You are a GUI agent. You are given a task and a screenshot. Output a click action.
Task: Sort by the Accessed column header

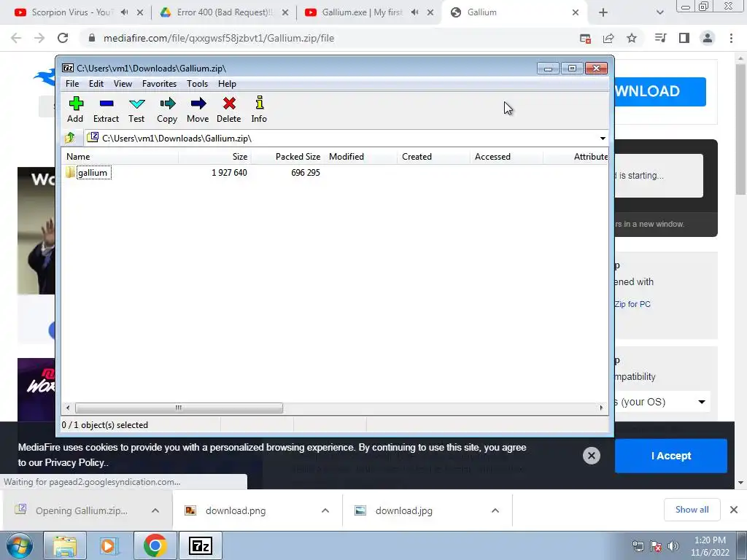point(506,157)
